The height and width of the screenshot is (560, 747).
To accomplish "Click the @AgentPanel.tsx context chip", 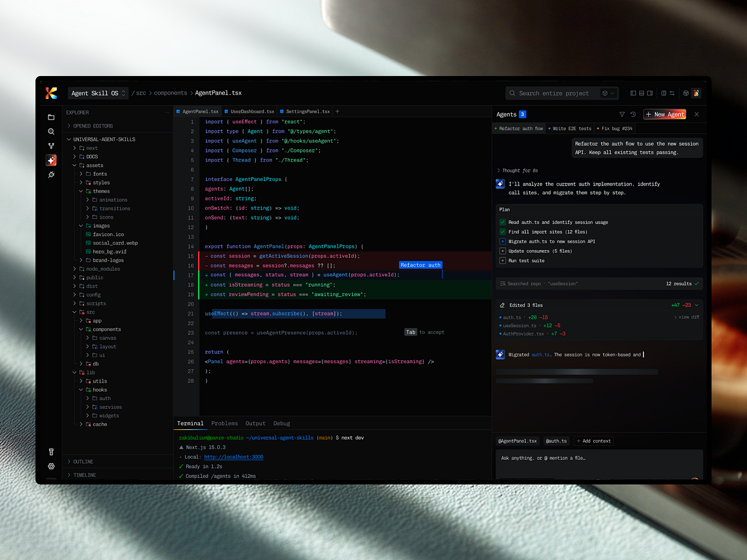I will pyautogui.click(x=518, y=441).
